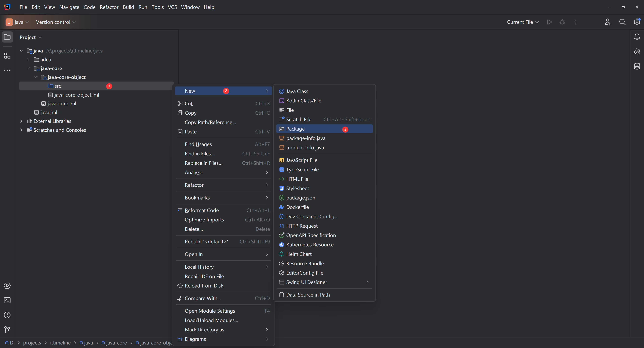Viewport: 644px width, 348px height.
Task: Select java-core-object.iml file in the tree
Action: click(76, 95)
